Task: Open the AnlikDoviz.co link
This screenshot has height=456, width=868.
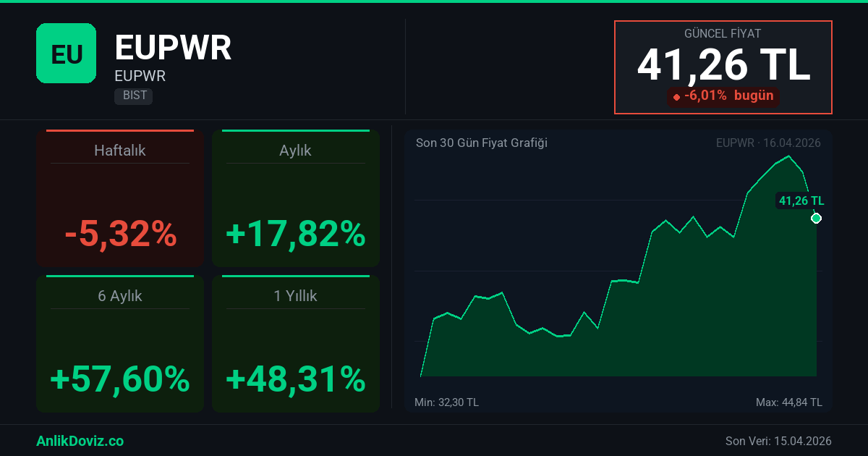Action: 80,441
